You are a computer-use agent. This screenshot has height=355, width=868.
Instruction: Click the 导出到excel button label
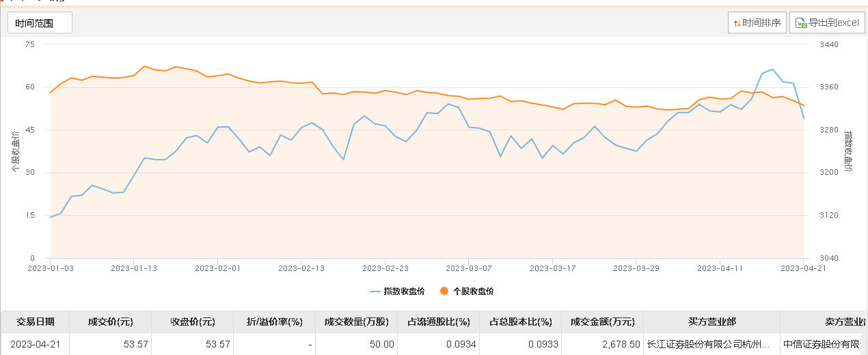tap(833, 23)
